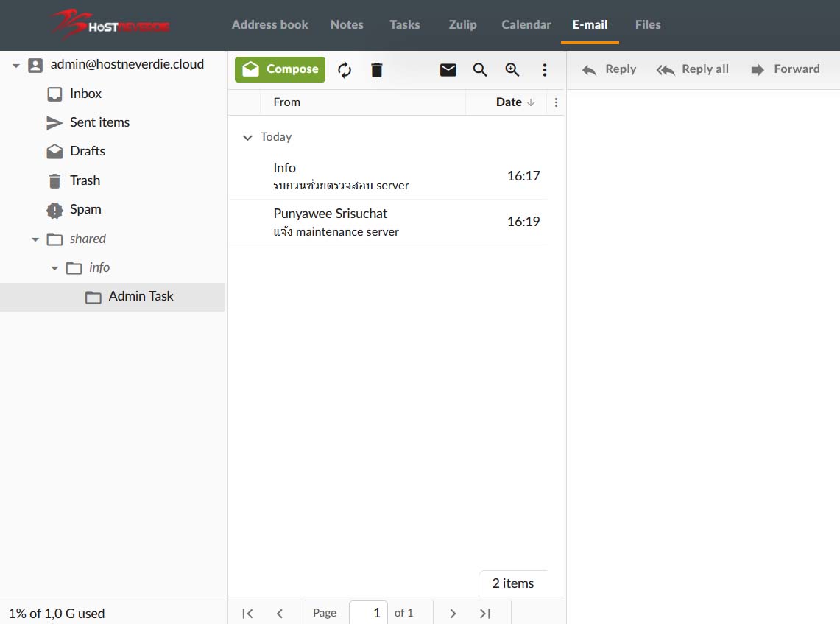Collapse the info subfolder
Screen dimensions: 840x624
coord(54,268)
